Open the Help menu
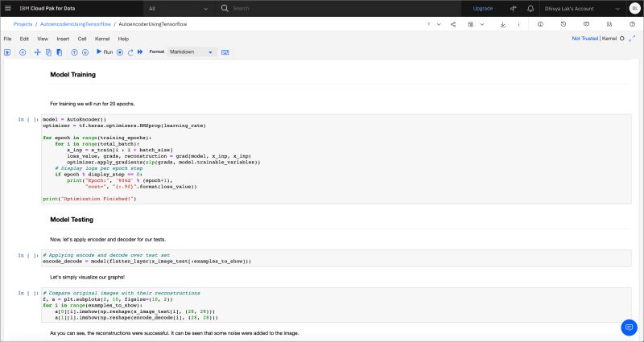 [x=123, y=39]
